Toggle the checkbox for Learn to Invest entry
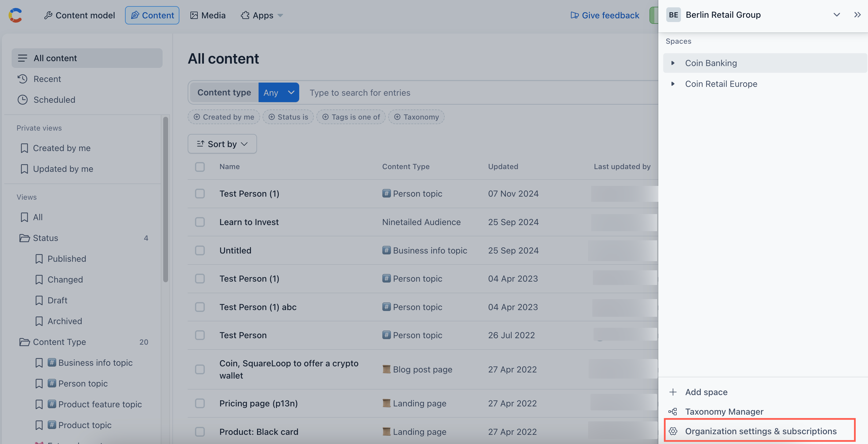 (x=200, y=221)
